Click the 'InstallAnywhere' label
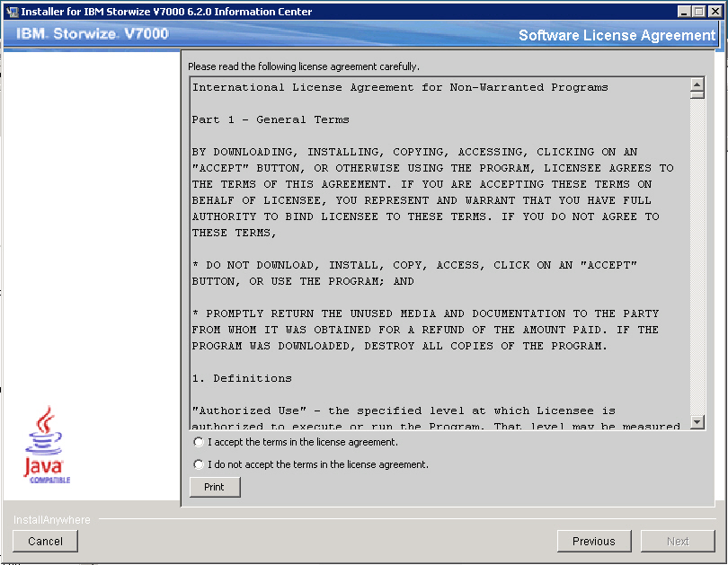 (x=52, y=520)
